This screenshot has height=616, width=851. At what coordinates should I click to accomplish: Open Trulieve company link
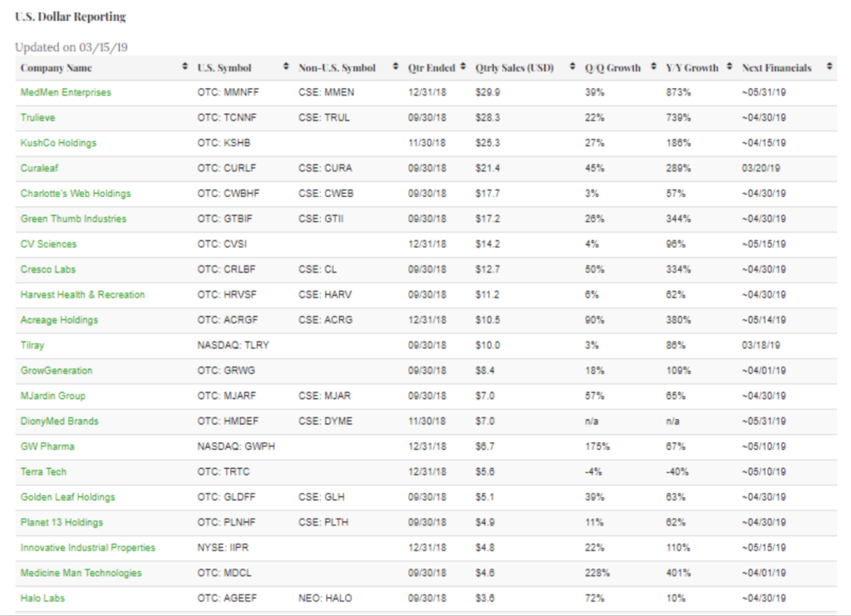37,118
